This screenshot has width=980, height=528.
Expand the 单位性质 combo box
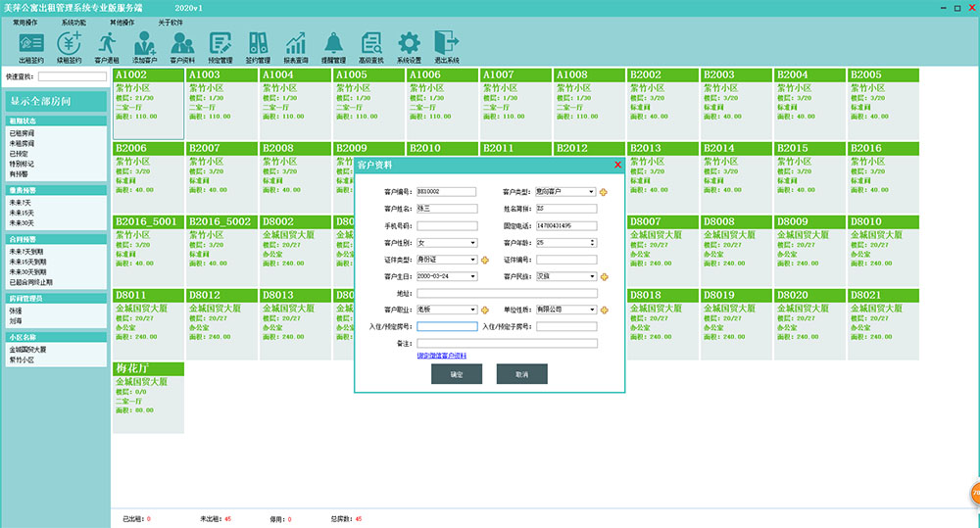tap(592, 310)
